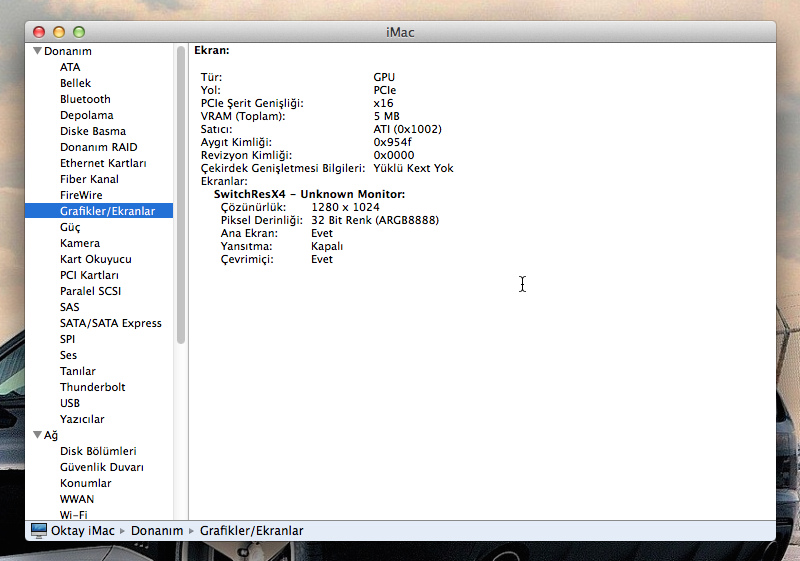Select the SwitchResX4 Unknown Monitor heading
Screen dimensions: 800x561
[x=309, y=194]
